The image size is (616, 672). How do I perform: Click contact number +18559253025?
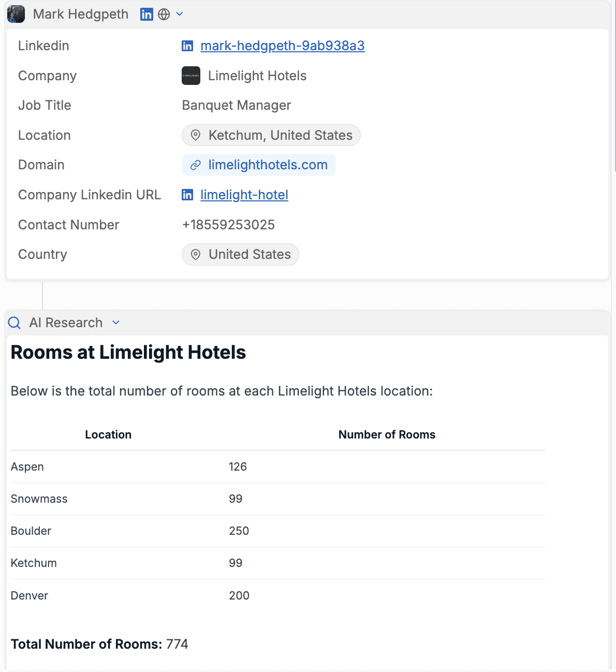click(x=228, y=225)
